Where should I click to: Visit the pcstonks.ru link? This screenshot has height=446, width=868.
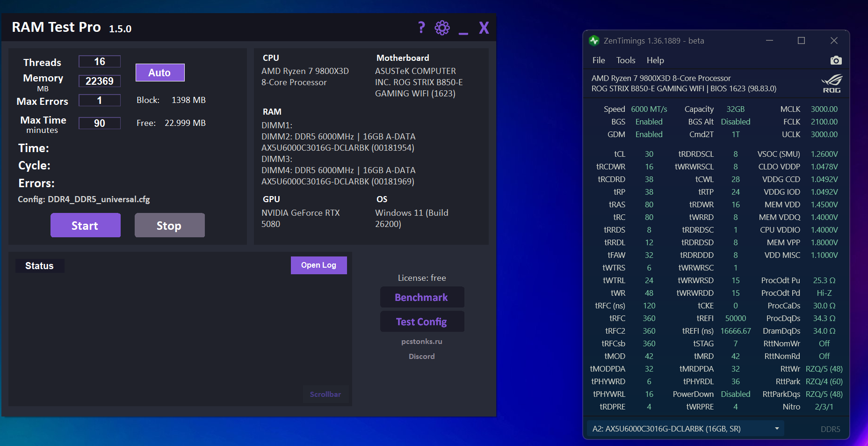pyautogui.click(x=422, y=342)
